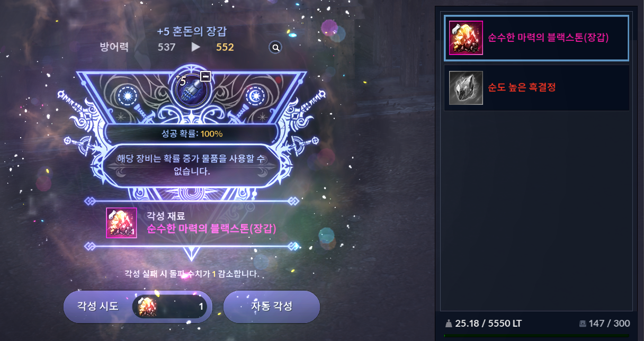Click the +5 혼돈의 장갑 item title
Image resolution: width=644 pixels, height=341 pixels.
pos(195,32)
